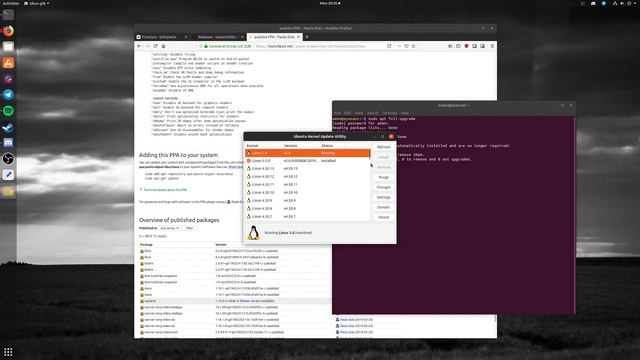Image resolution: width=640 pixels, height=360 pixels.
Task: Open Firefox from the dock
Action: tap(8, 31)
